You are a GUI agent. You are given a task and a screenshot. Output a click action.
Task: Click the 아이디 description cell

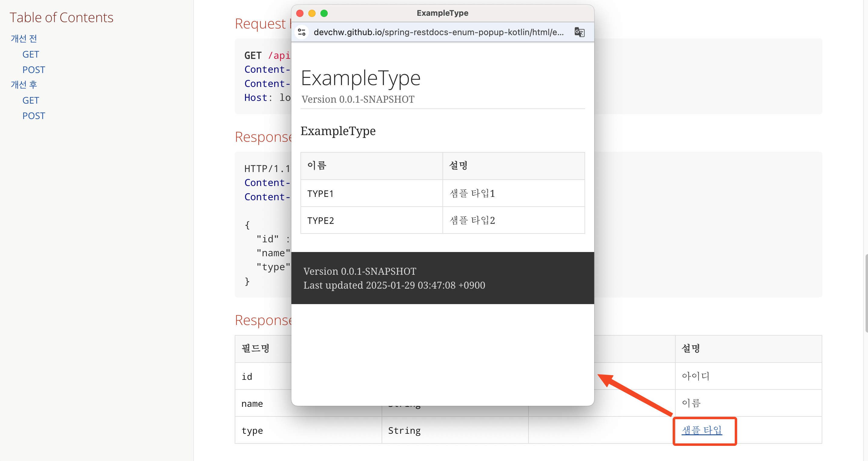click(x=748, y=376)
